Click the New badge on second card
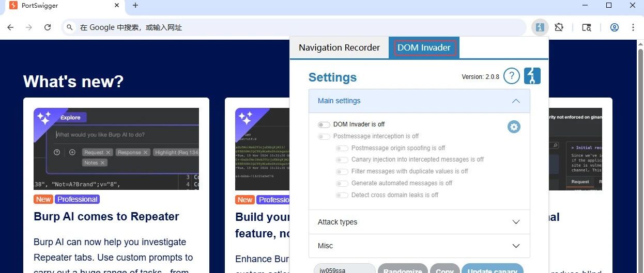Viewport: 644px width, 273px height. (x=245, y=200)
